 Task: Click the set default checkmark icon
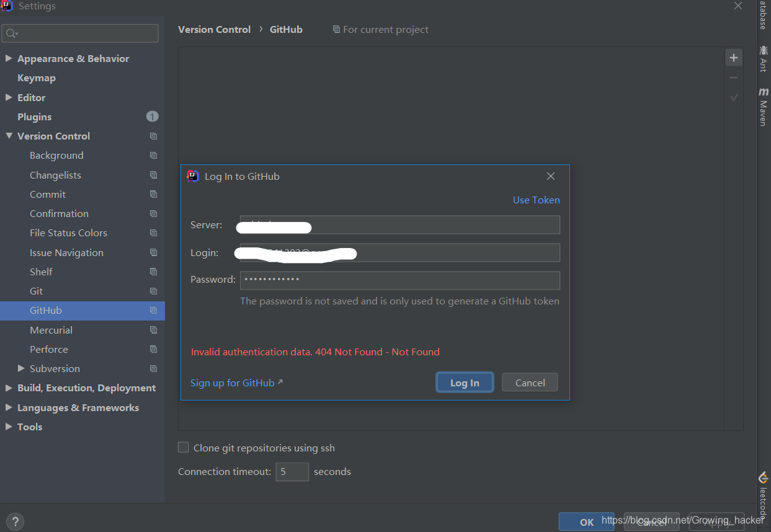[x=734, y=97]
